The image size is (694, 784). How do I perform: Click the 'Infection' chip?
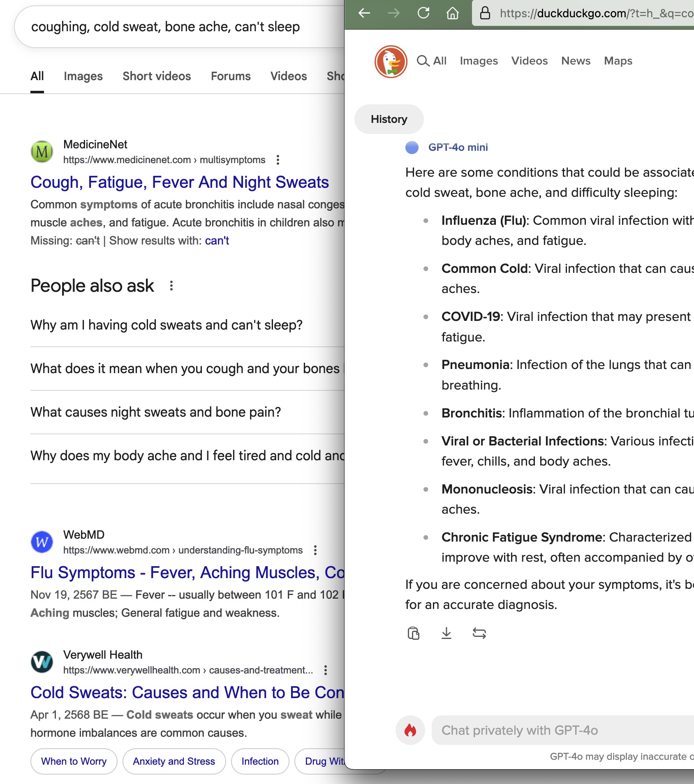coord(260,761)
